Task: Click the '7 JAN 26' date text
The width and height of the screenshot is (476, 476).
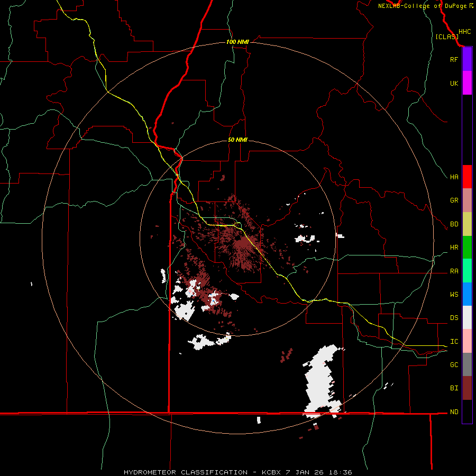Action: tap(305, 472)
